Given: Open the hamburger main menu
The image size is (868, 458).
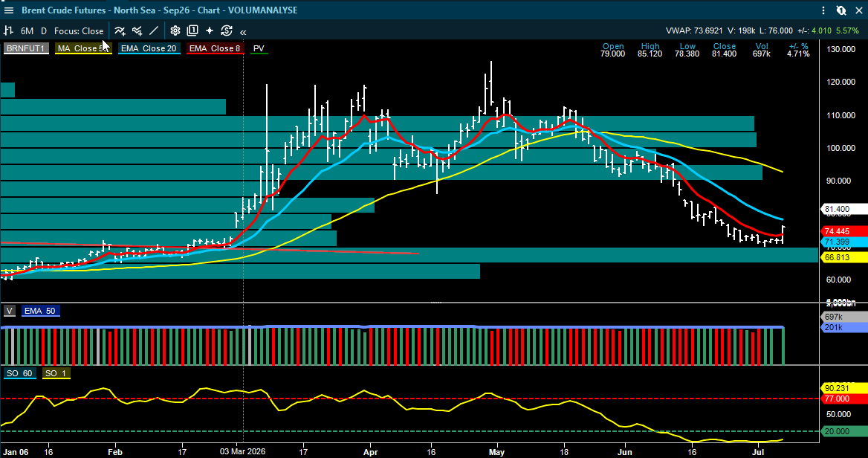Looking at the screenshot, I should point(8,10).
